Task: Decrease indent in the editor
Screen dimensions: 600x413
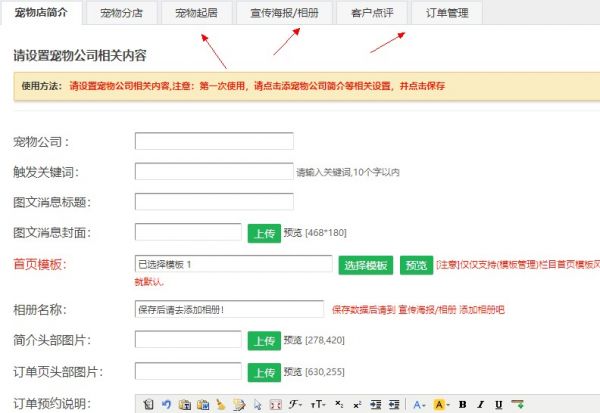Action: tap(394, 404)
